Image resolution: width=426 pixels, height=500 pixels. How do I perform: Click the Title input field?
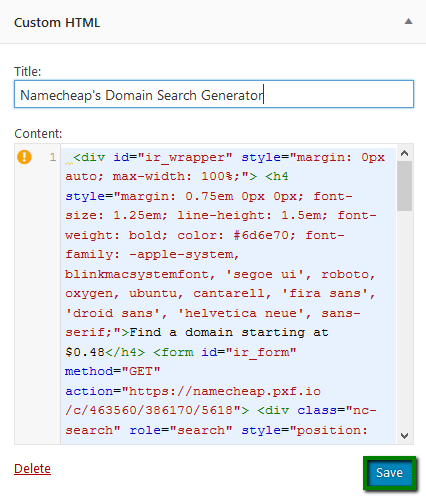tap(214, 94)
